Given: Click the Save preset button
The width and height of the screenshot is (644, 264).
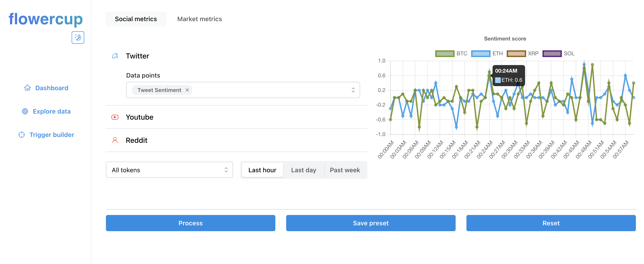Looking at the screenshot, I should coord(370,223).
